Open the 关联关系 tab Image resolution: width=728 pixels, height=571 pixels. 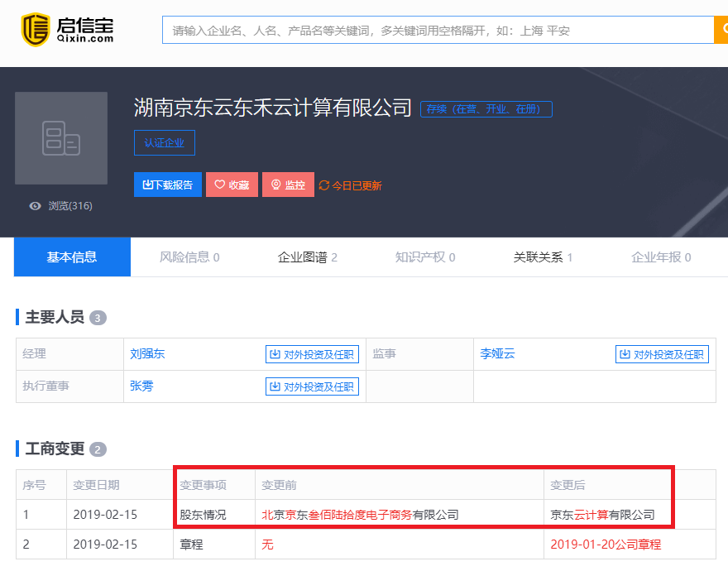click(543, 257)
